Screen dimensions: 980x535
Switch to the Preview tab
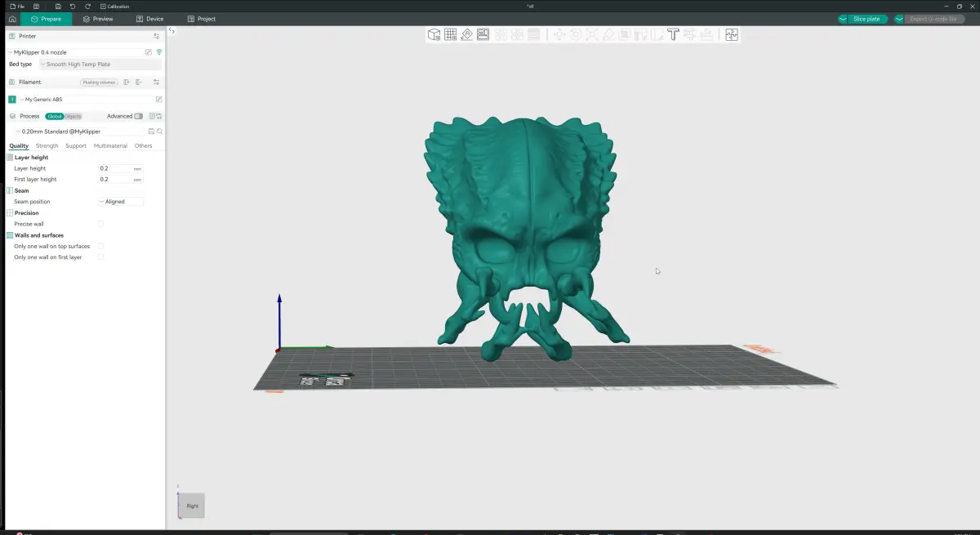coord(98,19)
